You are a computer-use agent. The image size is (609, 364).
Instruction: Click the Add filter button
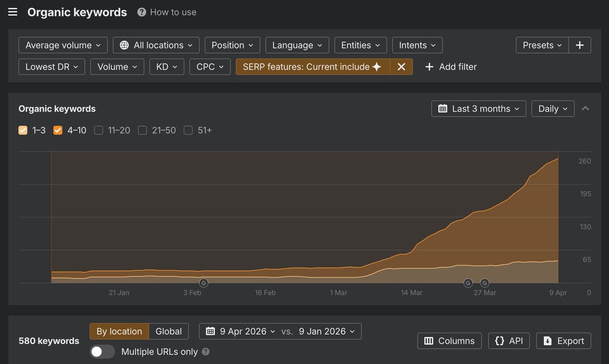[x=450, y=66]
